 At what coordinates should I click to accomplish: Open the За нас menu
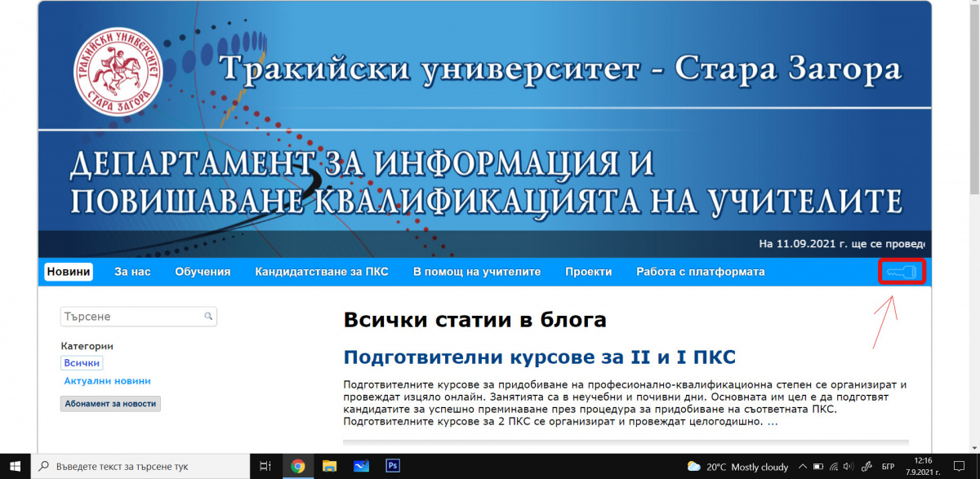point(132,272)
